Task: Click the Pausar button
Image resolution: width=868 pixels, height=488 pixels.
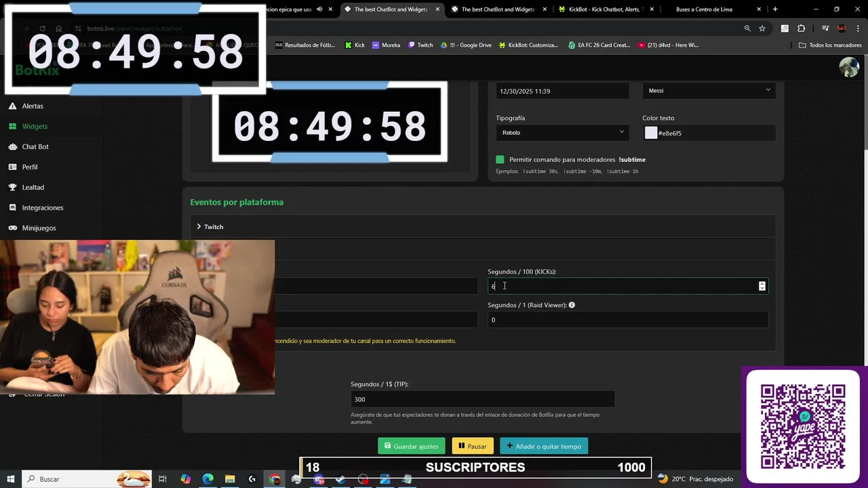Action: click(x=473, y=446)
